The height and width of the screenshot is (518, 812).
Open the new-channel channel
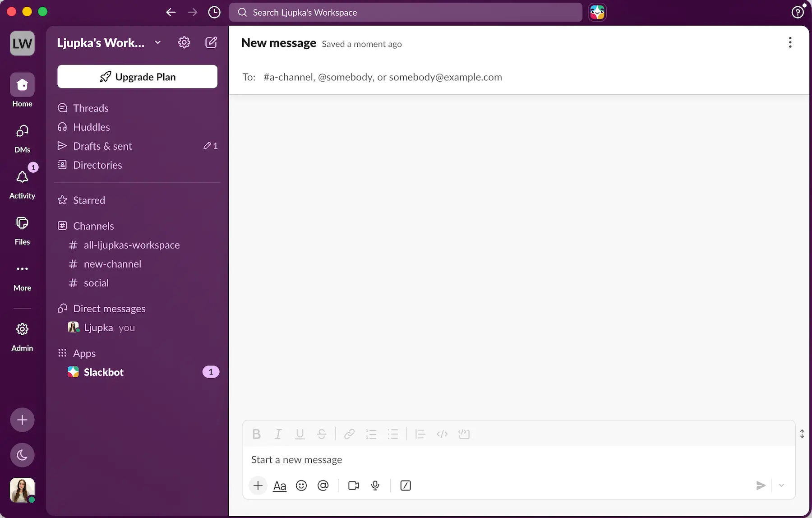click(x=137, y=264)
